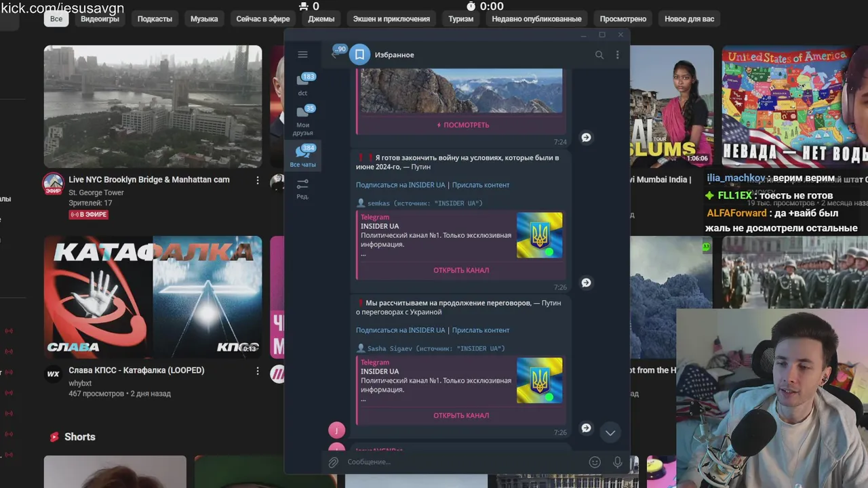The height and width of the screenshot is (488, 868).
Task: Click second Подписаться на INSIDER UA link
Action: pos(400,330)
